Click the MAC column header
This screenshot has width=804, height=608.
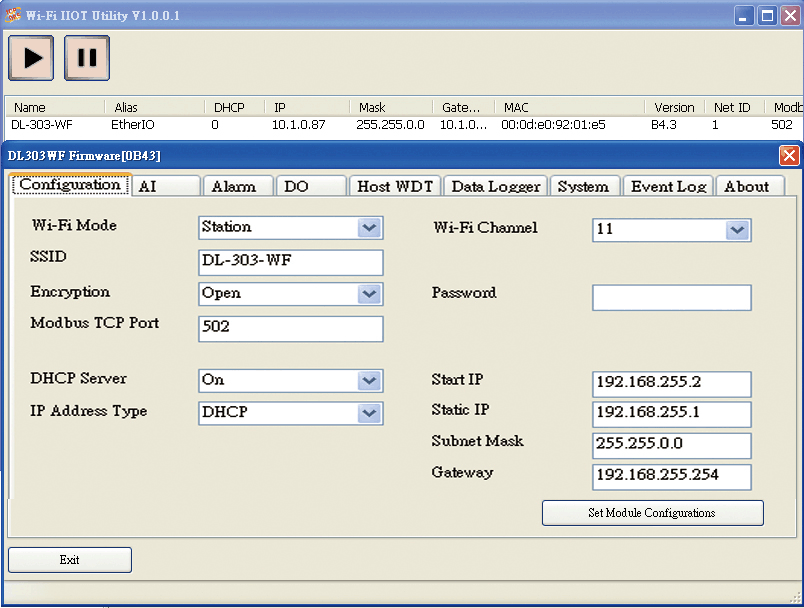tap(569, 107)
